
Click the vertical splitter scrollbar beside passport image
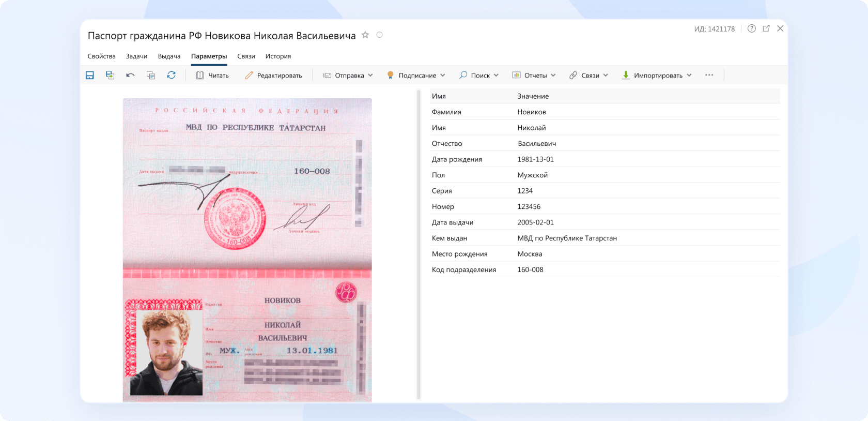419,244
